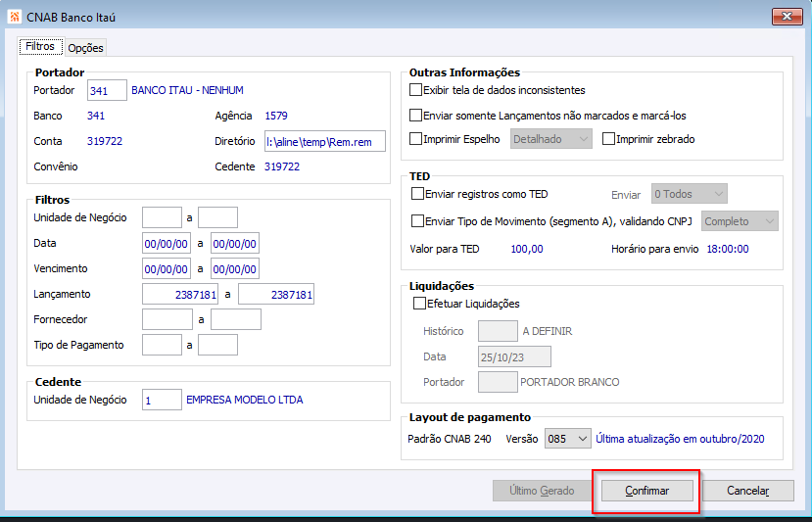This screenshot has height=522, width=812.
Task: Click the Liquidações Portador field
Action: pyautogui.click(x=498, y=382)
